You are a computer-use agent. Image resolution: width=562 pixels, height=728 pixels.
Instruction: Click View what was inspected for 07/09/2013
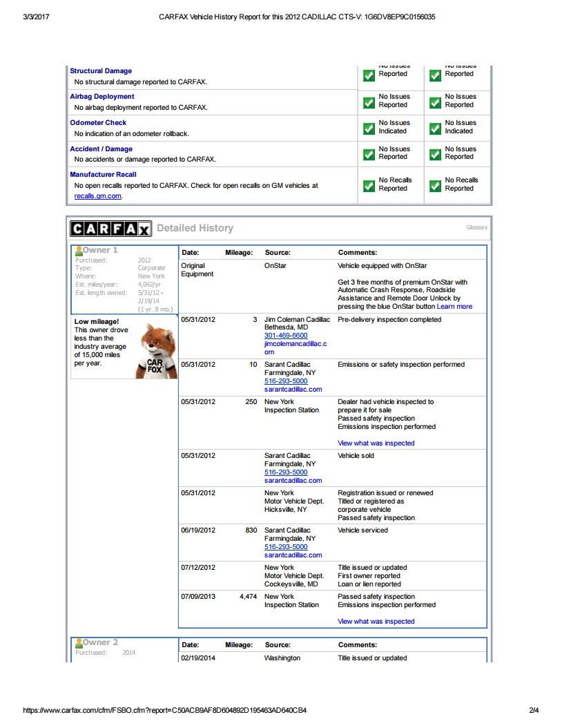tap(376, 622)
